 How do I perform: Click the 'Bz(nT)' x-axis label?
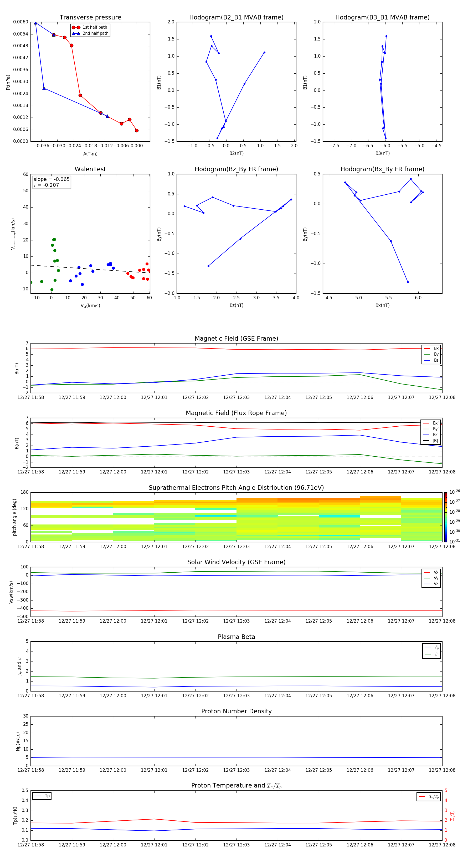(236, 305)
